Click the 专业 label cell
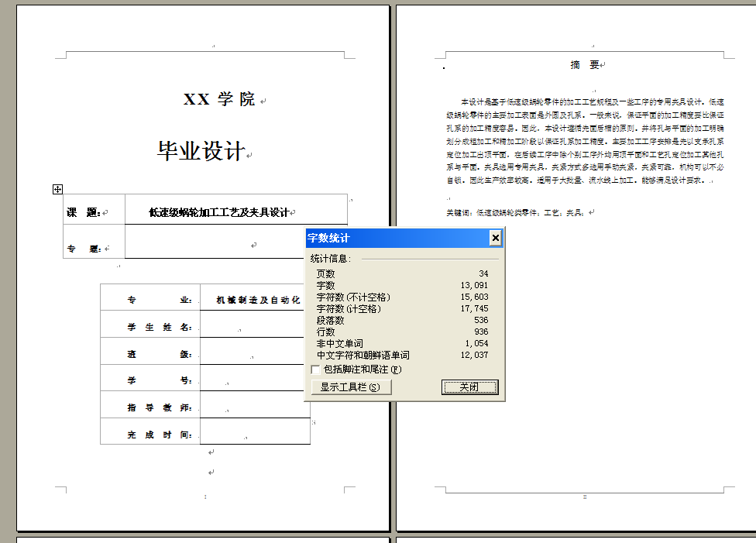 point(150,297)
